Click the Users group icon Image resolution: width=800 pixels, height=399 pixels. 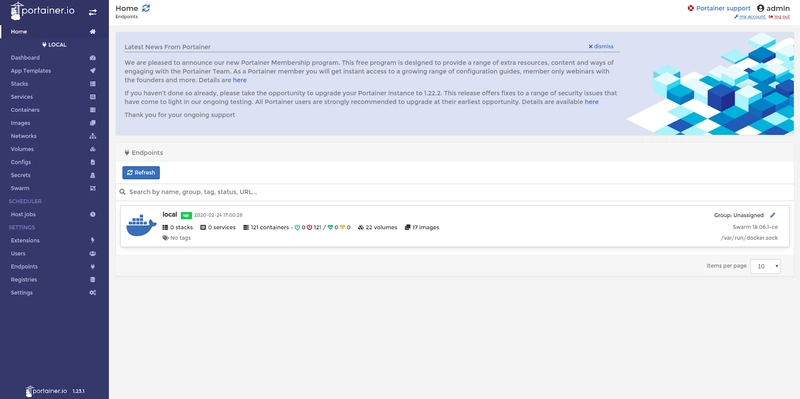(x=92, y=254)
